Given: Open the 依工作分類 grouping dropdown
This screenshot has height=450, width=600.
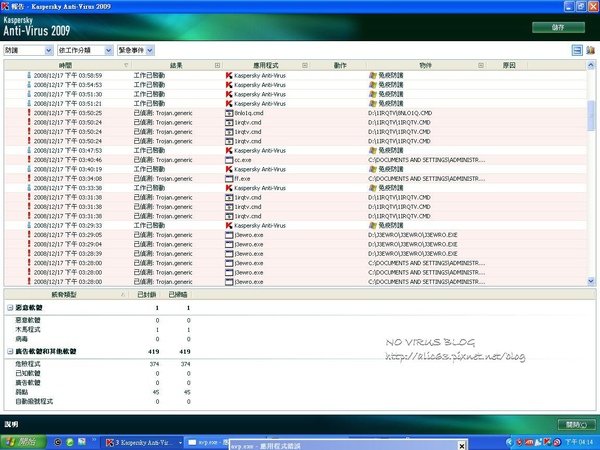Looking at the screenshot, I should tap(85, 50).
